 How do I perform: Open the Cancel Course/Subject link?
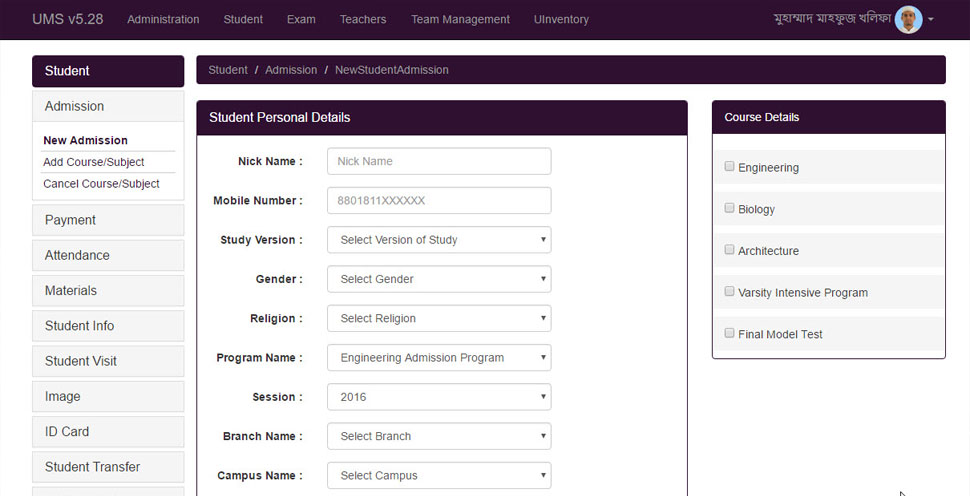point(101,184)
